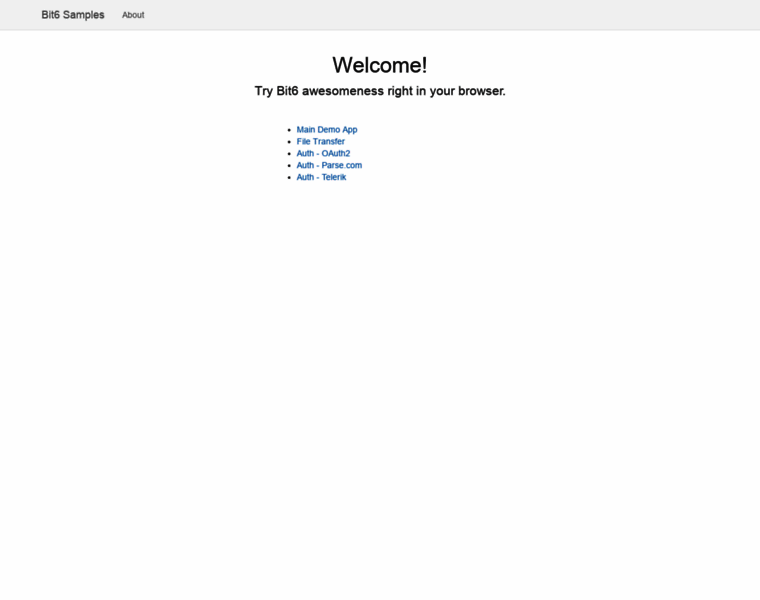The width and height of the screenshot is (760, 600).
Task: Open the Auth - Parse.com link
Action: [x=329, y=165]
